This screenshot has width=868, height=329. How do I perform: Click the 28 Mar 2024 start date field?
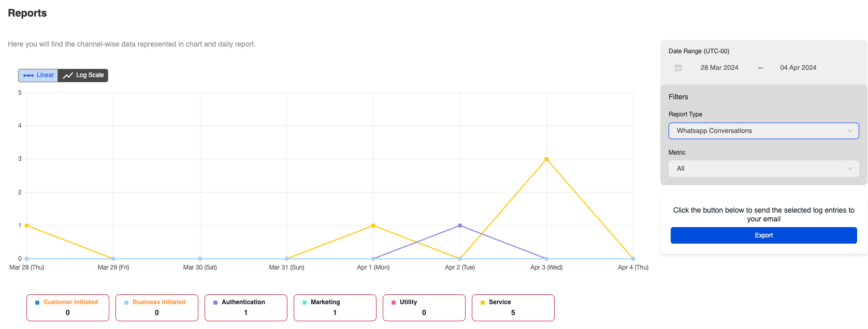tap(719, 68)
